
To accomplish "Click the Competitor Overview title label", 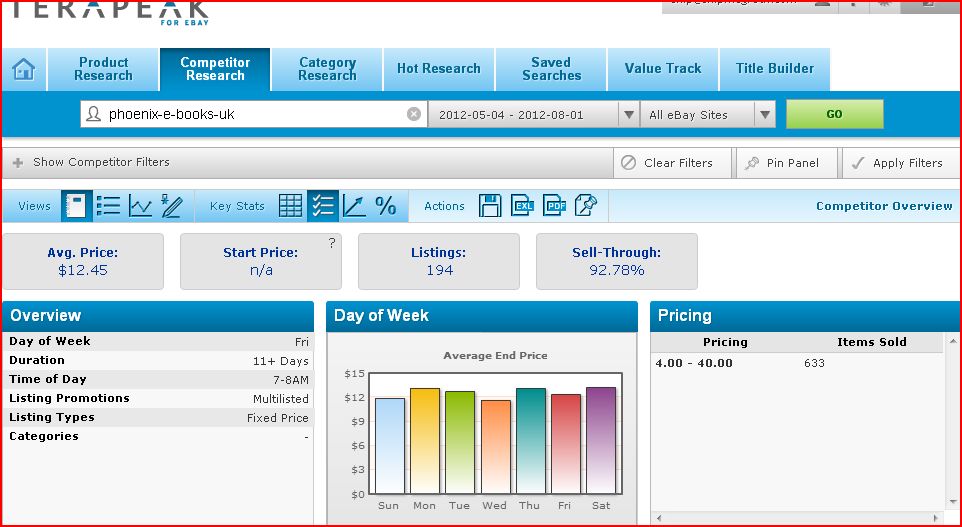I will pyautogui.click(x=884, y=206).
